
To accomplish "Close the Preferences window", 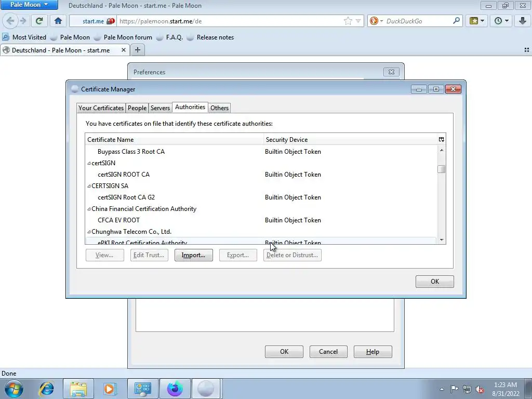I will pyautogui.click(x=391, y=72).
